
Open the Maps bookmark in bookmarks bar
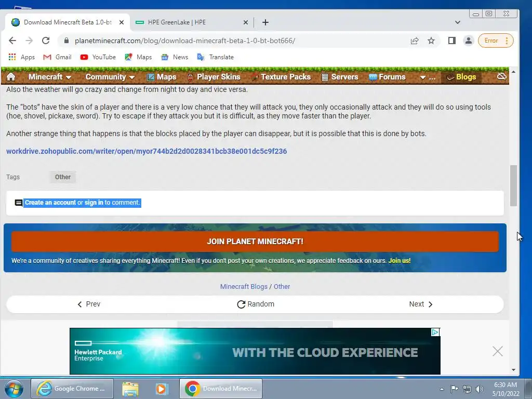(138, 57)
